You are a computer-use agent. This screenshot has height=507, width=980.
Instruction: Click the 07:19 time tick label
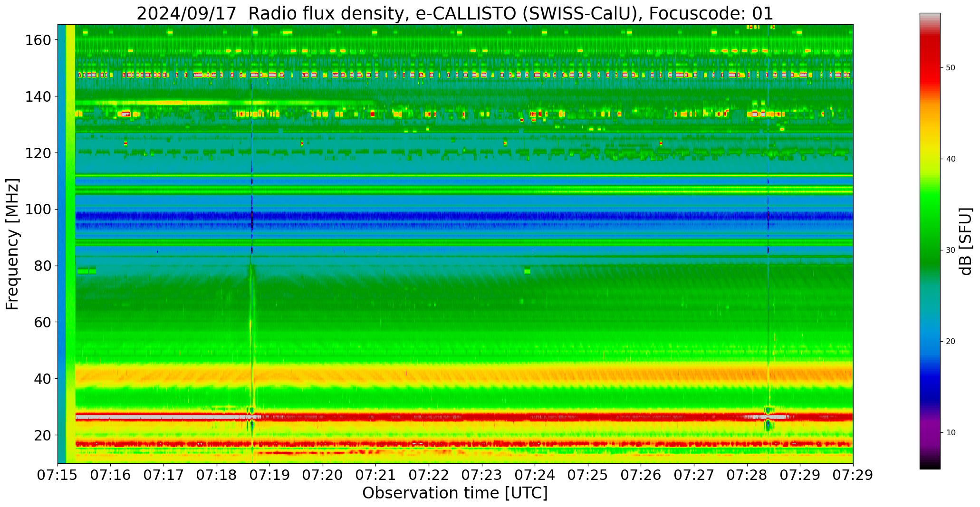point(270,475)
